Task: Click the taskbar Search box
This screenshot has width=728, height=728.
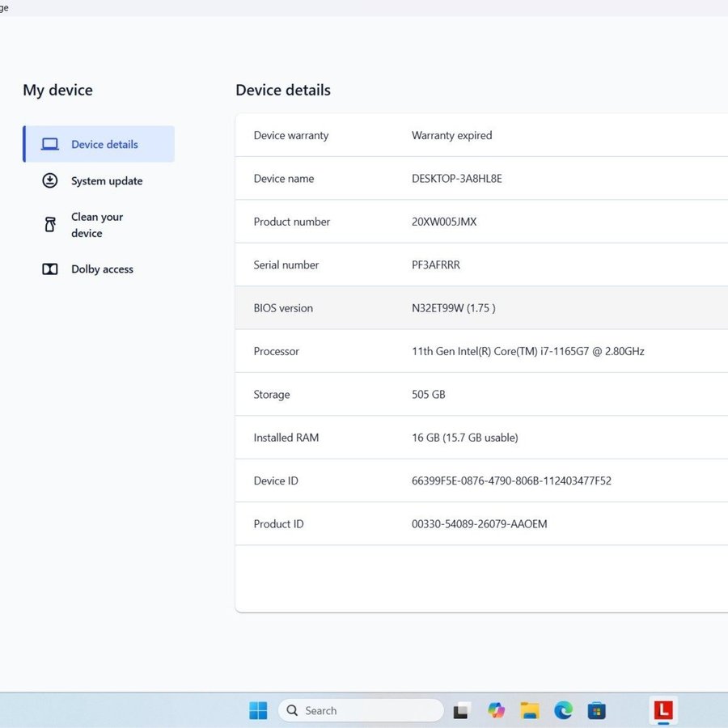Action: pos(361,710)
